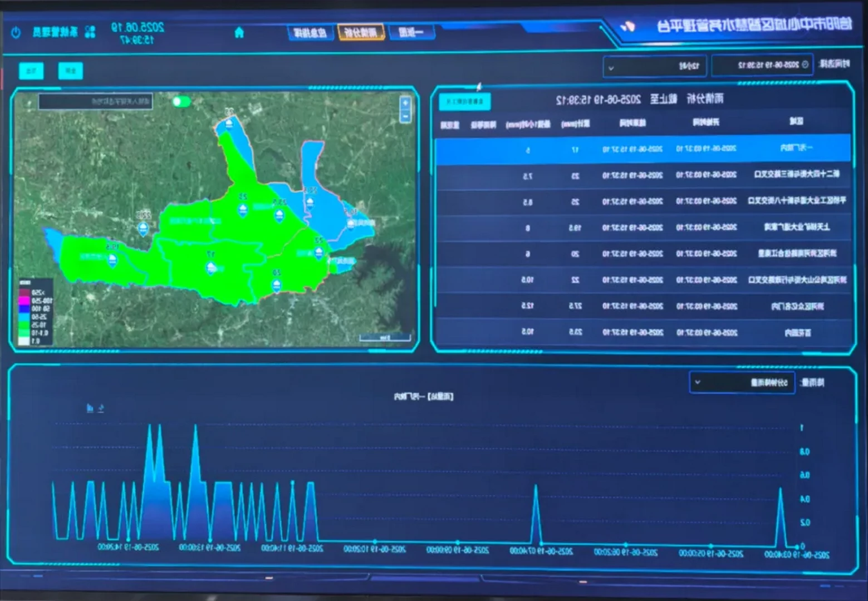
Task: Click the 重现期 column header
Action: 450,125
